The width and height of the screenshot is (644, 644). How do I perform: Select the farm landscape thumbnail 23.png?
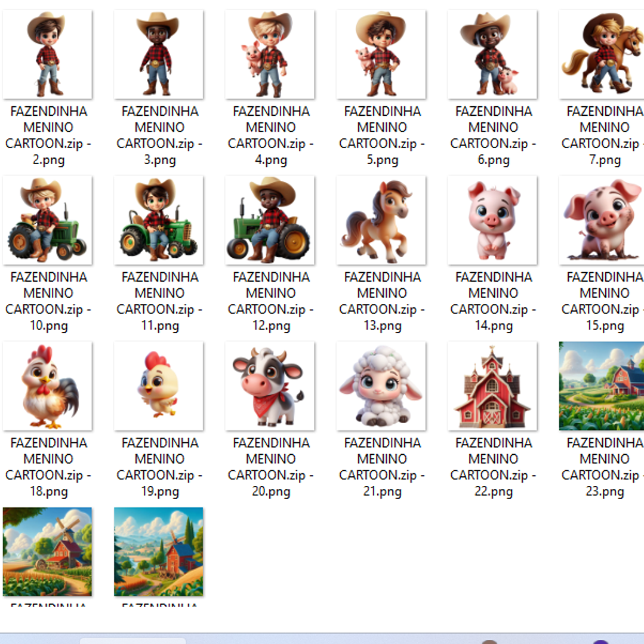[602, 386]
